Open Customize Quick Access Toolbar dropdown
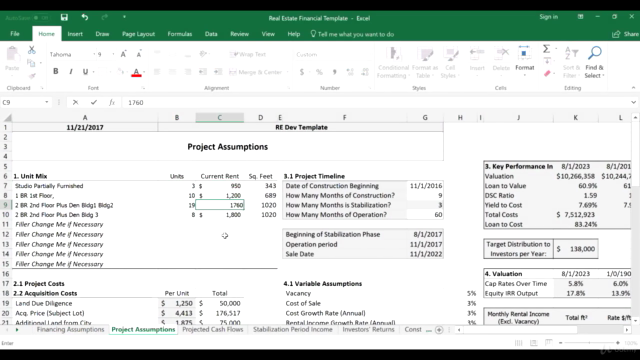The height and width of the screenshot is (360, 640). coord(124,17)
